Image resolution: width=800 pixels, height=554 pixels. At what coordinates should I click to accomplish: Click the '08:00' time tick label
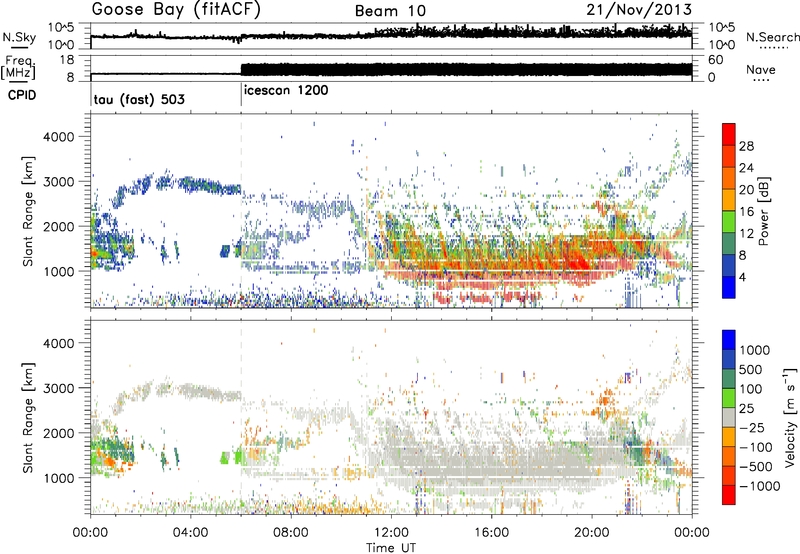tap(291, 532)
